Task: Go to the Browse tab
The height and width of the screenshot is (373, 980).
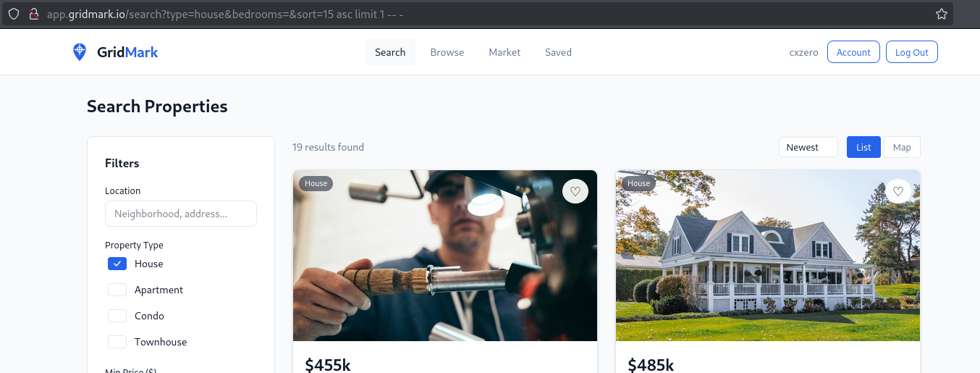Action: (x=447, y=52)
